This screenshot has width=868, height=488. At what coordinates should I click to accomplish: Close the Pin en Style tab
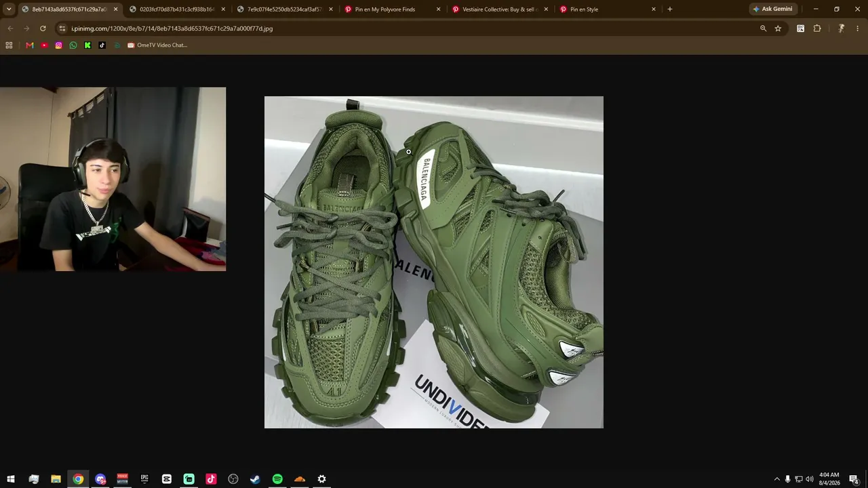click(x=654, y=9)
